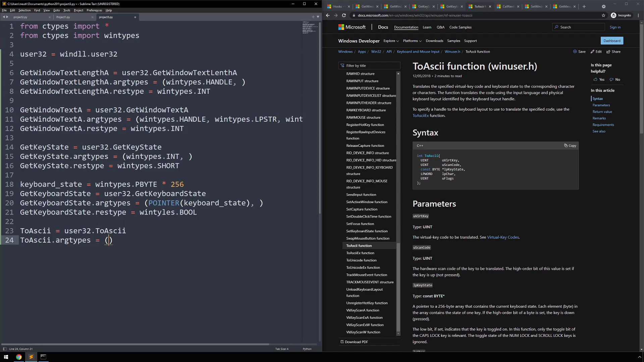Open the ToAsciiEx link in description

point(421,116)
